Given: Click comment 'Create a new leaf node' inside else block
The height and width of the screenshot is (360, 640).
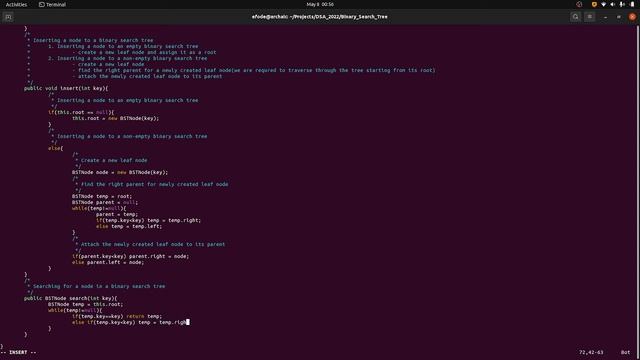Looking at the screenshot, I should point(114,160).
